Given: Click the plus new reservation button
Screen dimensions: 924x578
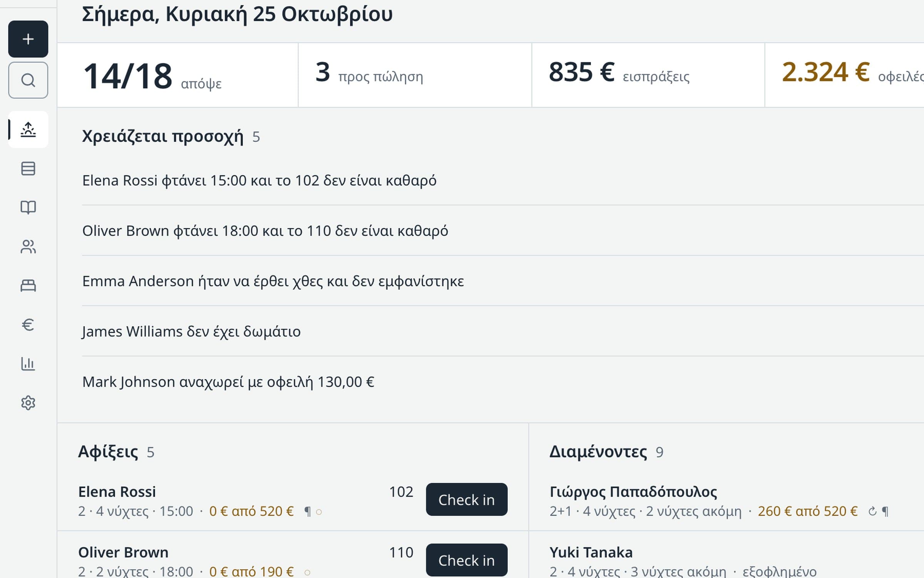Looking at the screenshot, I should 28,39.
